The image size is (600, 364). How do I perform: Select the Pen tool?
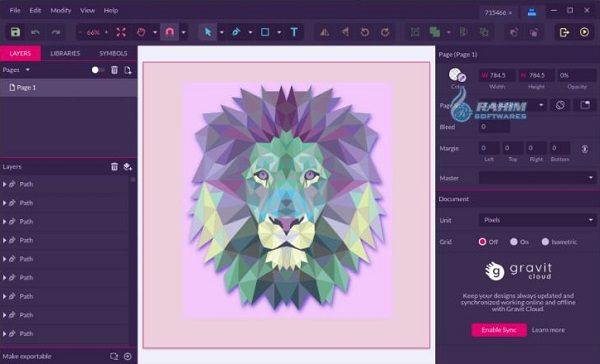236,32
